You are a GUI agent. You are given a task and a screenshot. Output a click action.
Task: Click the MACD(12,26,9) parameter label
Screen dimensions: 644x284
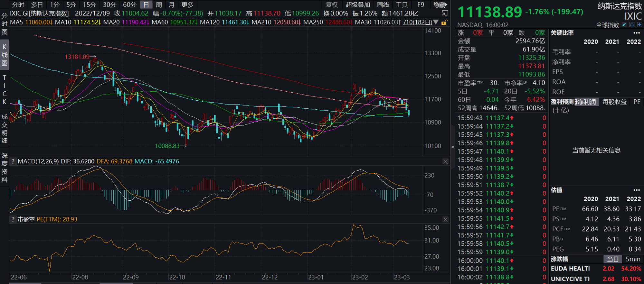click(38, 161)
